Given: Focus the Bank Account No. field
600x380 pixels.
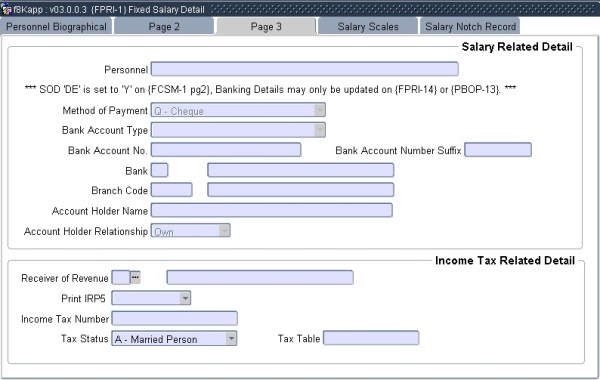Looking at the screenshot, I should [226, 150].
